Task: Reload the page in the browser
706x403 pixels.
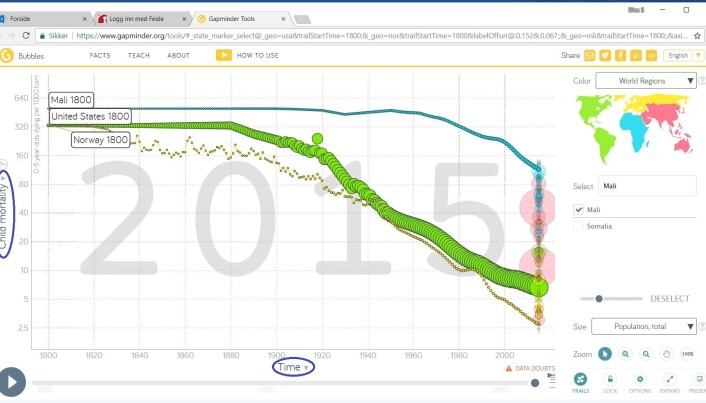Action: pyautogui.click(x=26, y=36)
